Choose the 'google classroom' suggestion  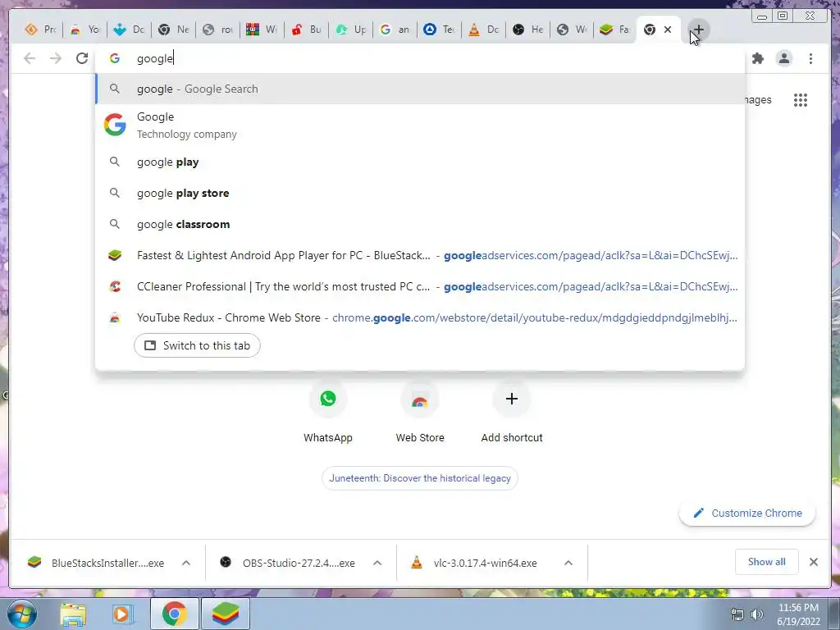tap(420, 224)
